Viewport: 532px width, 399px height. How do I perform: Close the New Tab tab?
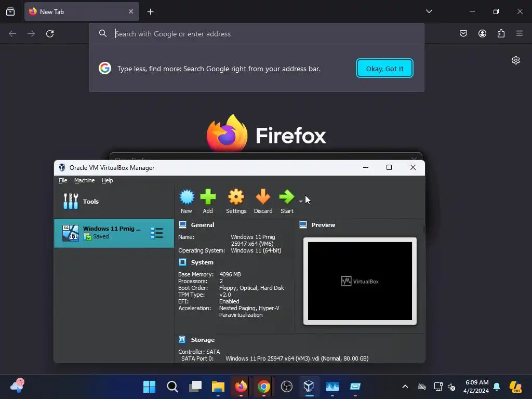point(131,11)
